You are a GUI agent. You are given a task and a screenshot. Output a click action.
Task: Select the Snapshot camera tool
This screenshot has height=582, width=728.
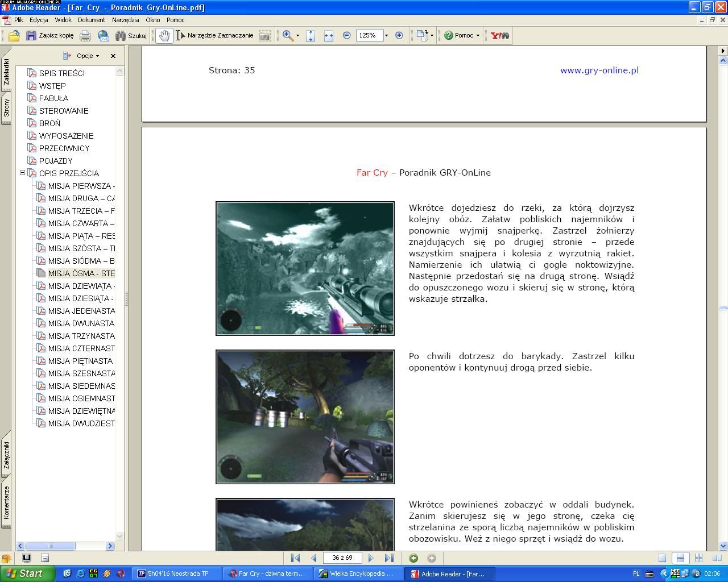264,35
